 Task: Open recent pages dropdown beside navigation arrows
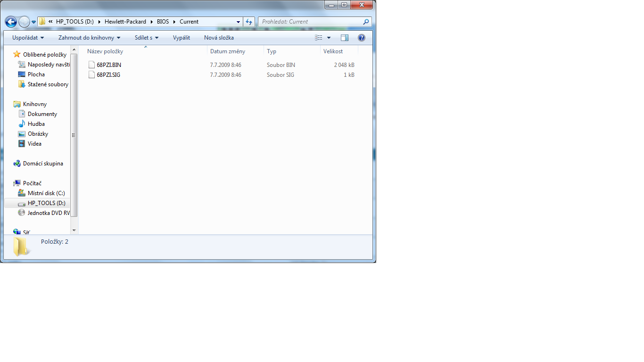coord(33,22)
